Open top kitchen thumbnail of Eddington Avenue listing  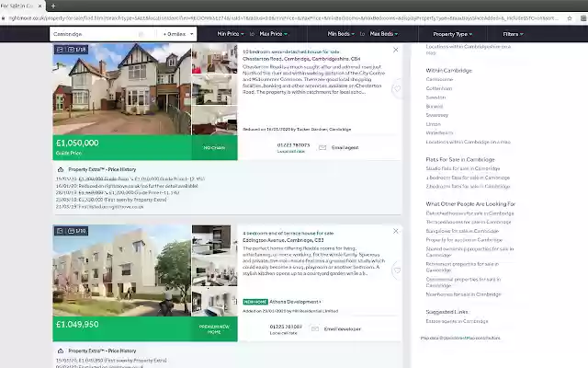(214, 240)
